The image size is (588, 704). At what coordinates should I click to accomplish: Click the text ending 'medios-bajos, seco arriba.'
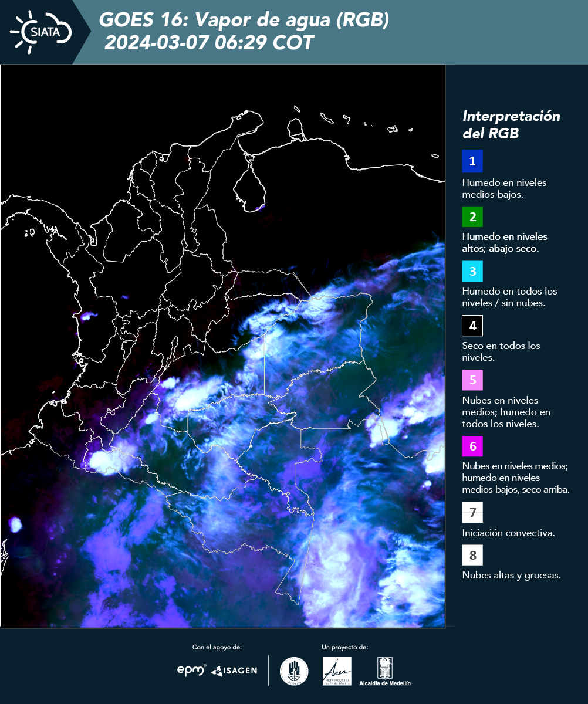516,478
